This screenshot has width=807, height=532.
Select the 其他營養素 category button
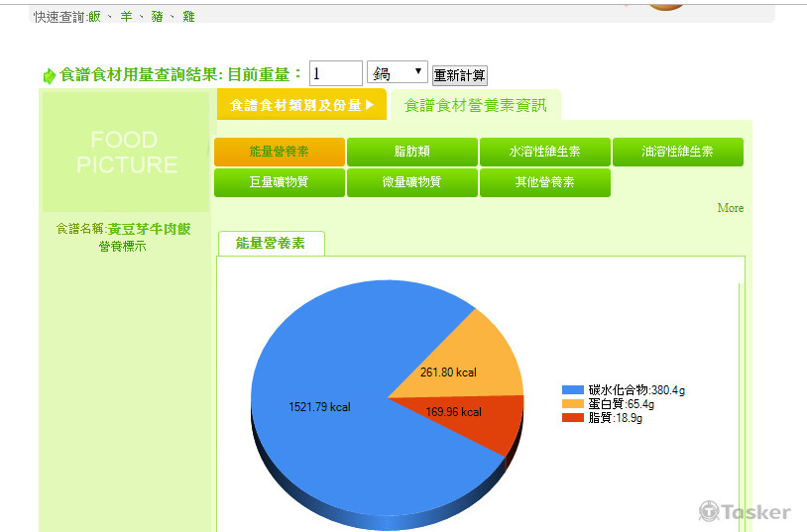click(x=545, y=182)
